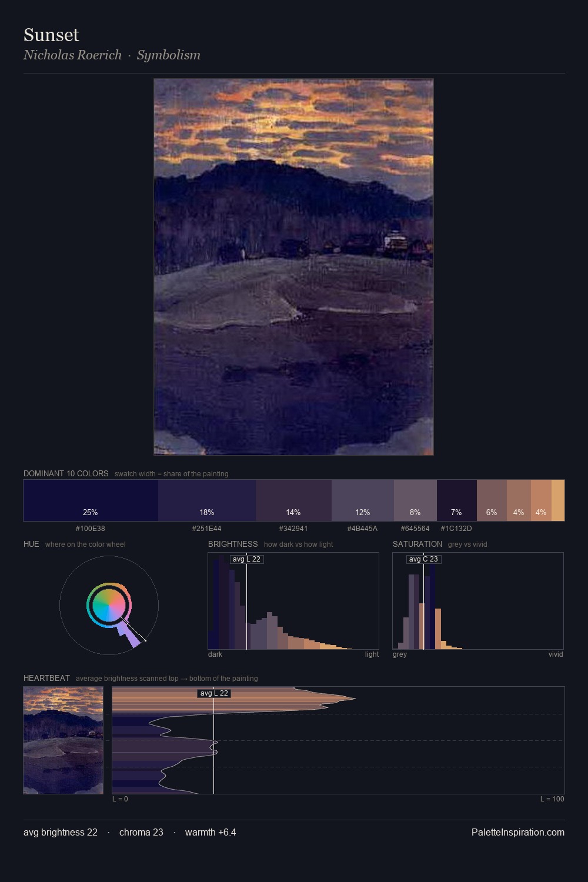The image size is (588, 882).
Task: Click the DOMINANT 10 COLORS heading
Action: (x=66, y=473)
